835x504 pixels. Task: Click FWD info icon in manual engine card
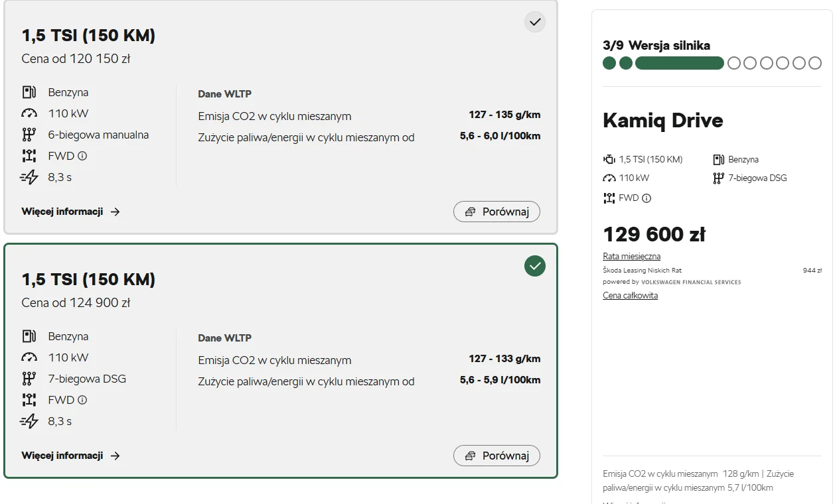coord(82,156)
